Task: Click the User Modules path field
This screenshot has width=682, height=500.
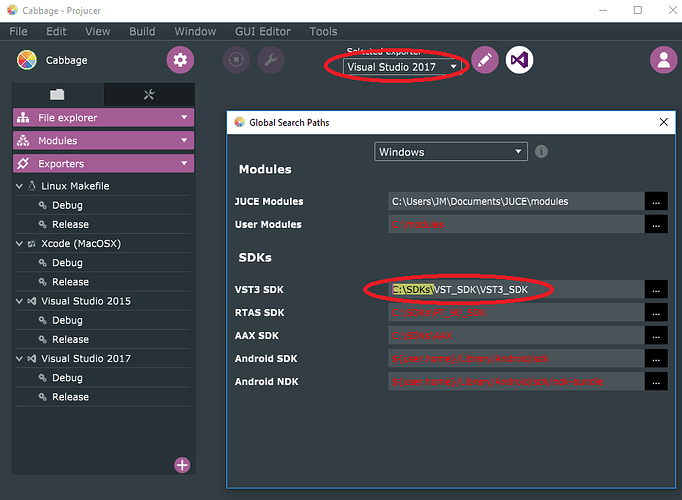Action: point(516,224)
